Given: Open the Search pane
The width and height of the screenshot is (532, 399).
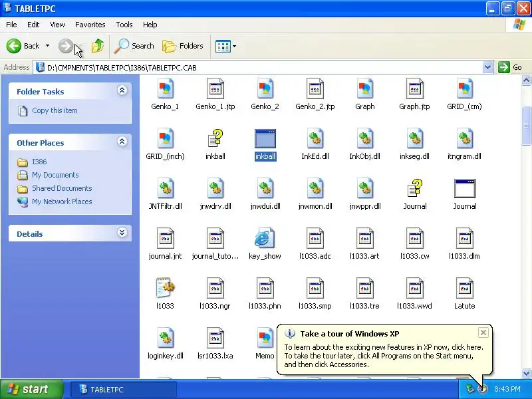Looking at the screenshot, I should 134,46.
